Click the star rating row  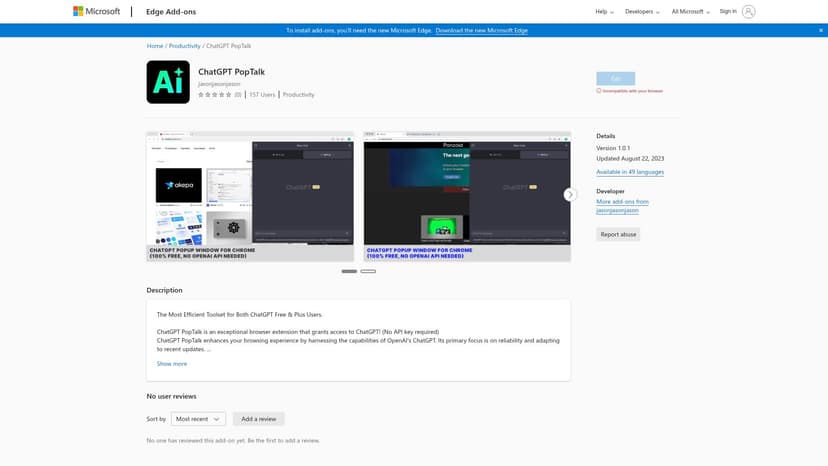point(213,95)
